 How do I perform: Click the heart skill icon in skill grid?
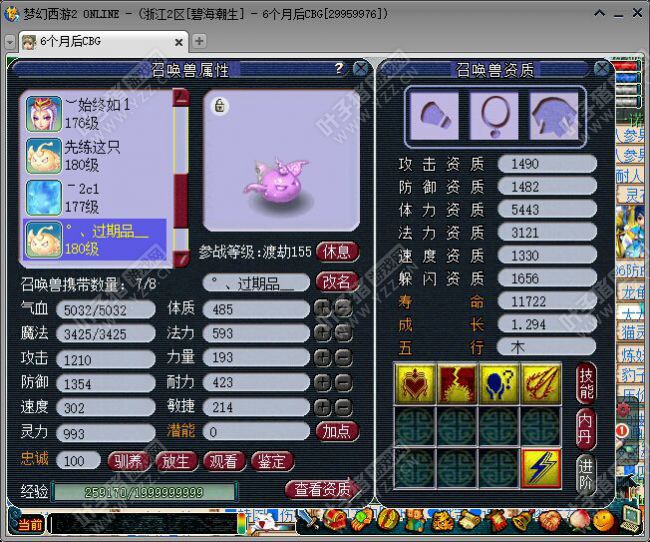click(414, 384)
